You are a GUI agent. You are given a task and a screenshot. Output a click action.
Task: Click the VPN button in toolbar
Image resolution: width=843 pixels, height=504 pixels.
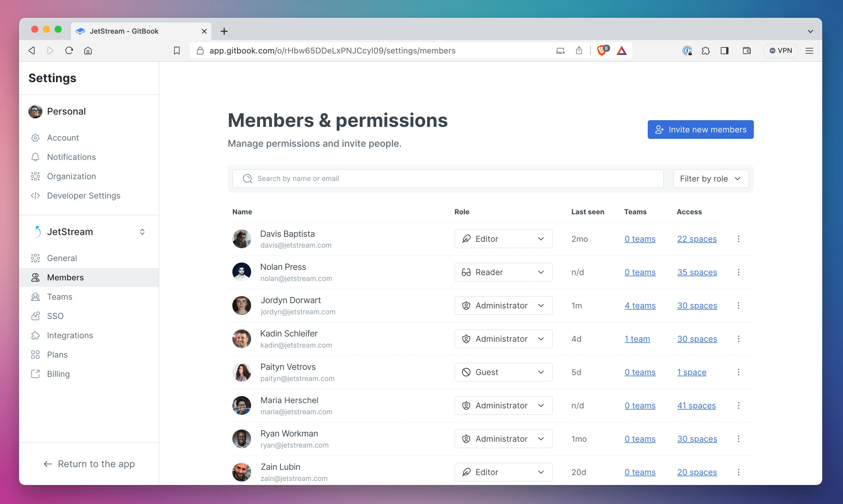(x=780, y=51)
